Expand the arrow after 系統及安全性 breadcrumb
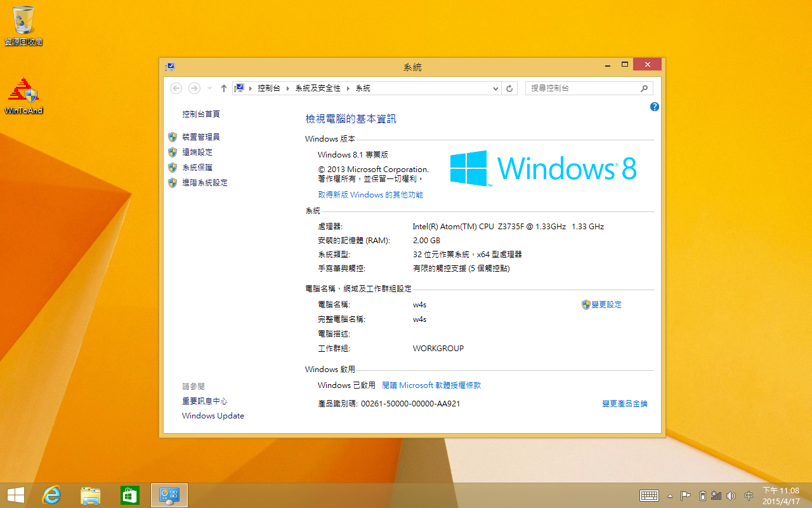Screen dimensions: 812x508 tap(348, 88)
